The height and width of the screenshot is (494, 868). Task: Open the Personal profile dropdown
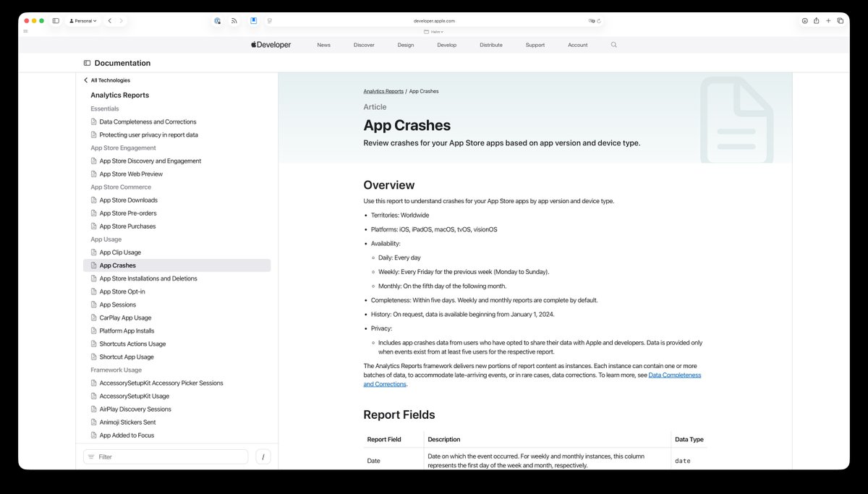click(x=82, y=21)
